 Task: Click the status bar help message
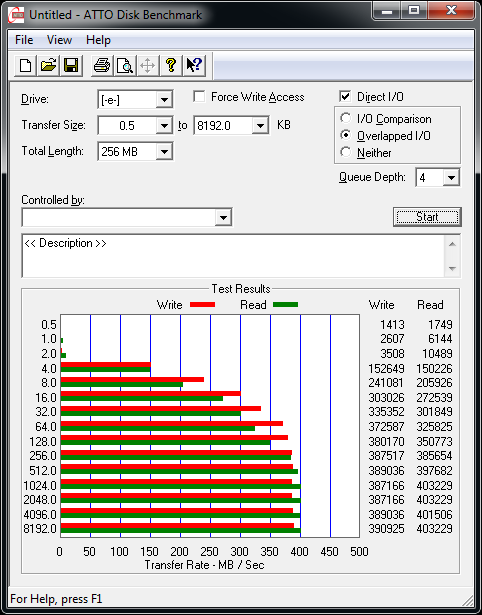[56, 599]
